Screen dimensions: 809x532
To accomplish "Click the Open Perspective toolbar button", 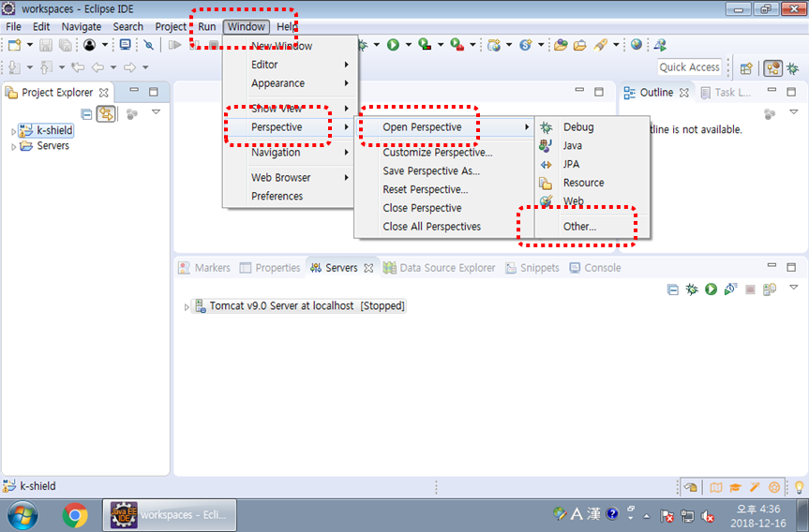I will point(746,68).
